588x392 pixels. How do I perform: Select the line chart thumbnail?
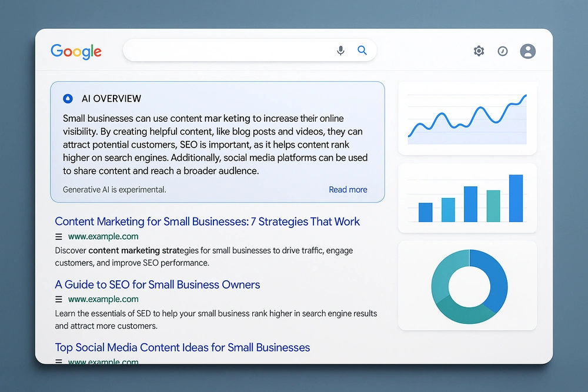(x=467, y=118)
